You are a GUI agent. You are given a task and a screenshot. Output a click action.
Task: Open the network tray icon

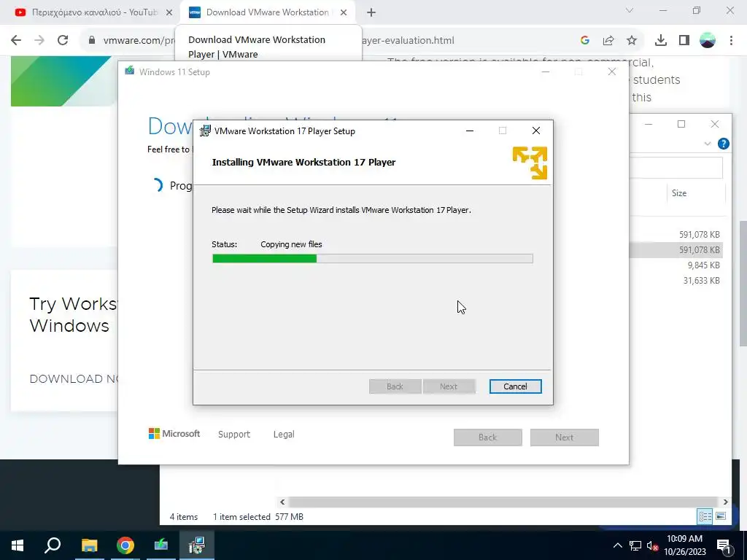tap(635, 545)
